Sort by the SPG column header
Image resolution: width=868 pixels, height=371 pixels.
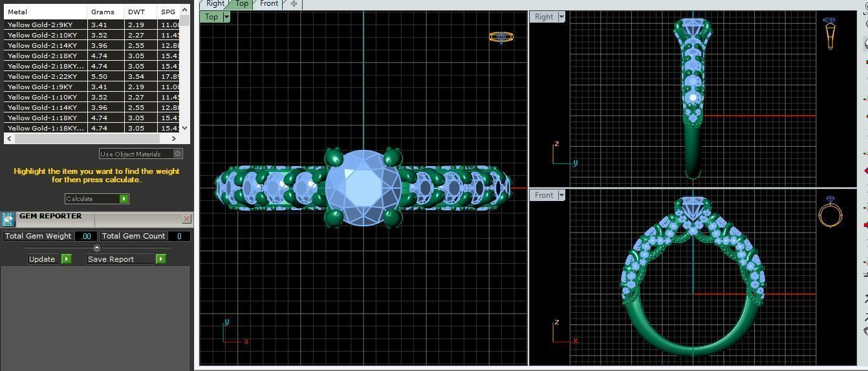168,12
